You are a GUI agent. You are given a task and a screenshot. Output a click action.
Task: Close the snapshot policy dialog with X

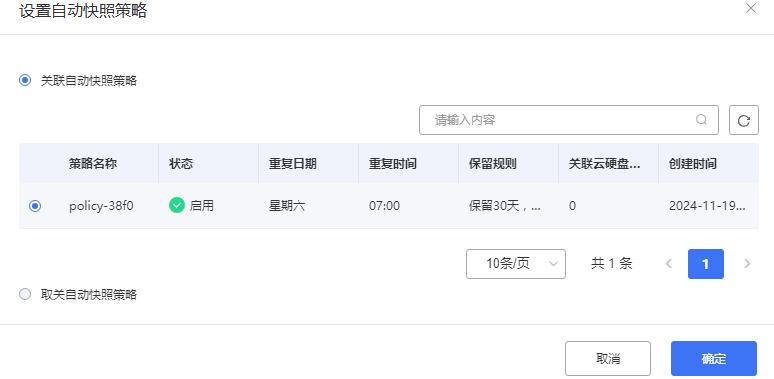pos(751,8)
